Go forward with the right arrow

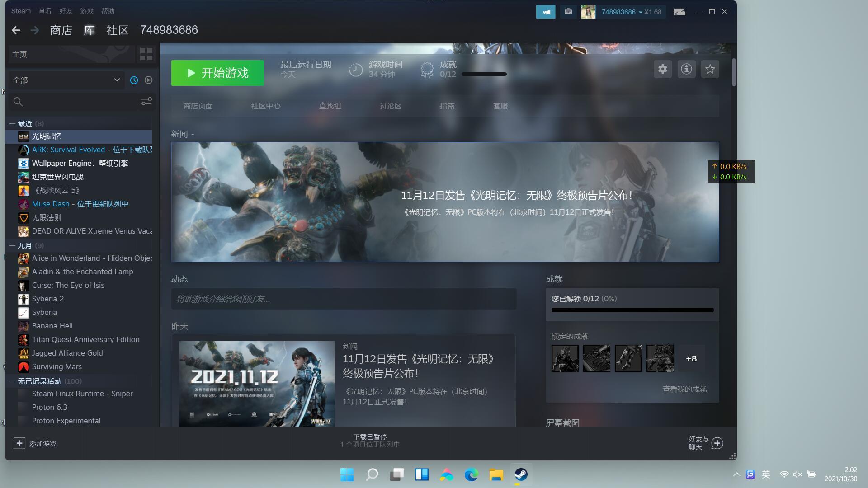35,30
